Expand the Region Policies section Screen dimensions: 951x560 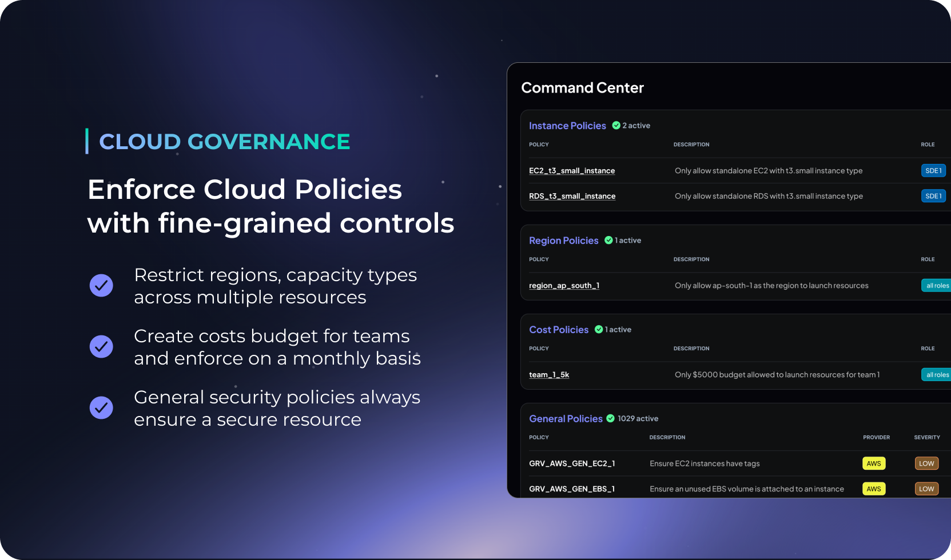[x=564, y=240]
